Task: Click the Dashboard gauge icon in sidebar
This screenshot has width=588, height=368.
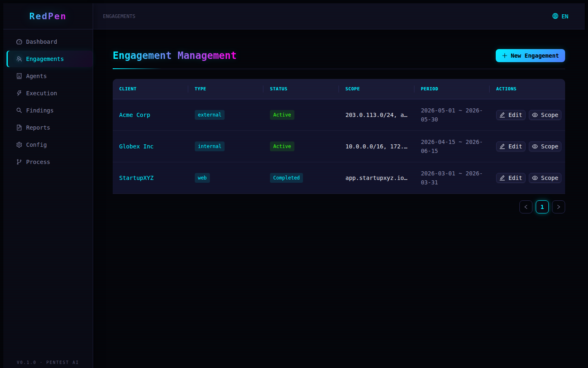Action: [19, 42]
